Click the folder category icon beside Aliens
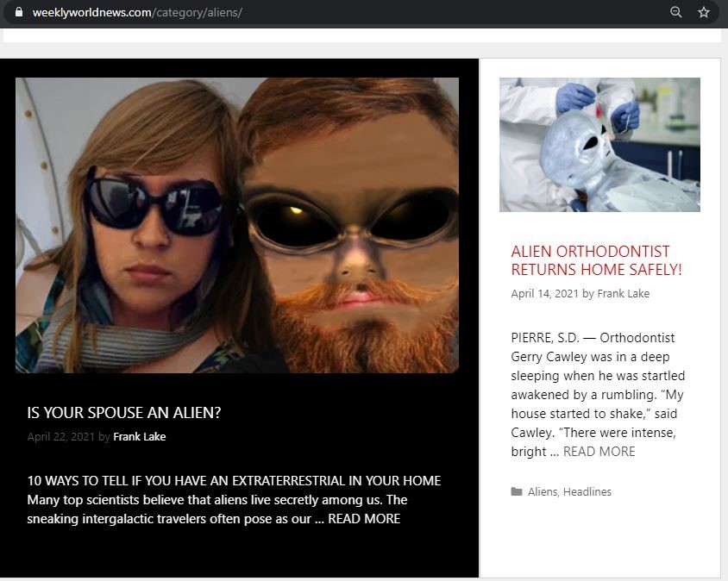The height and width of the screenshot is (581, 728). (517, 491)
